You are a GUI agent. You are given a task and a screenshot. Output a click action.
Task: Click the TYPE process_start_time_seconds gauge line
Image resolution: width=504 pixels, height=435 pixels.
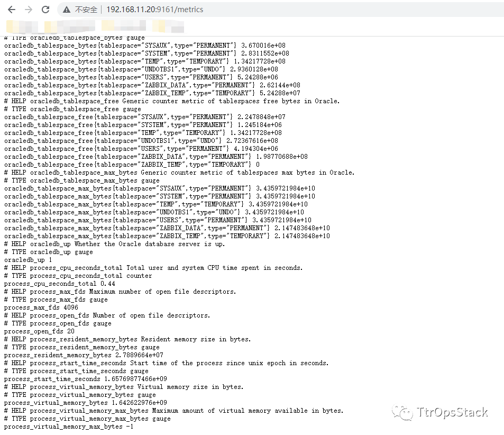point(76,371)
